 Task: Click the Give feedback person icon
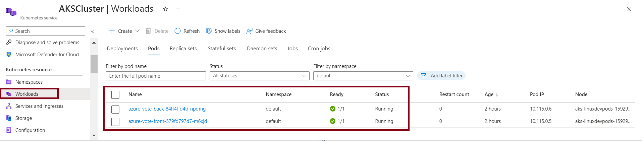[249, 31]
